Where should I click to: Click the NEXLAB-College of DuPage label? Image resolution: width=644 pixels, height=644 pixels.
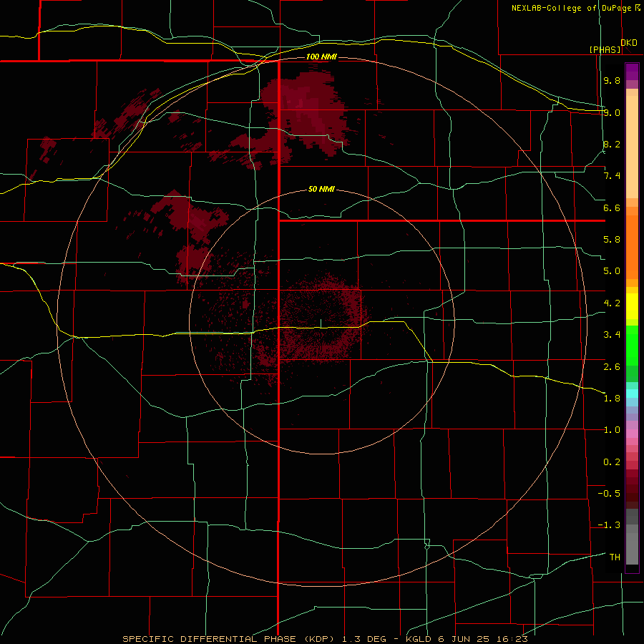[572, 8]
